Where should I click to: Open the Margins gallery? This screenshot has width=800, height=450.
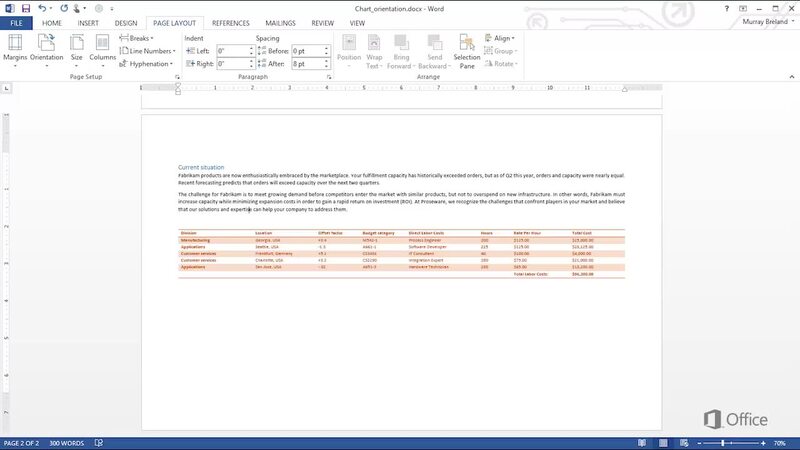15,47
